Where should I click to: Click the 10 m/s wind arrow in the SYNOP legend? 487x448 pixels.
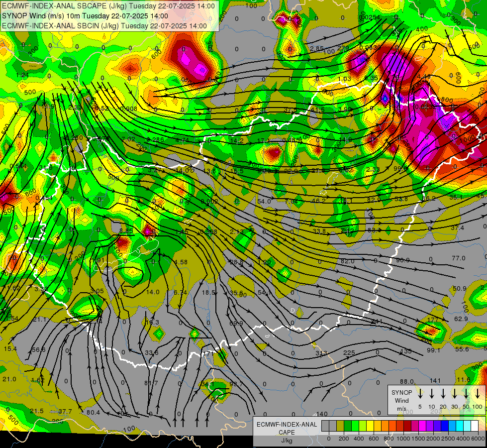[432, 394]
